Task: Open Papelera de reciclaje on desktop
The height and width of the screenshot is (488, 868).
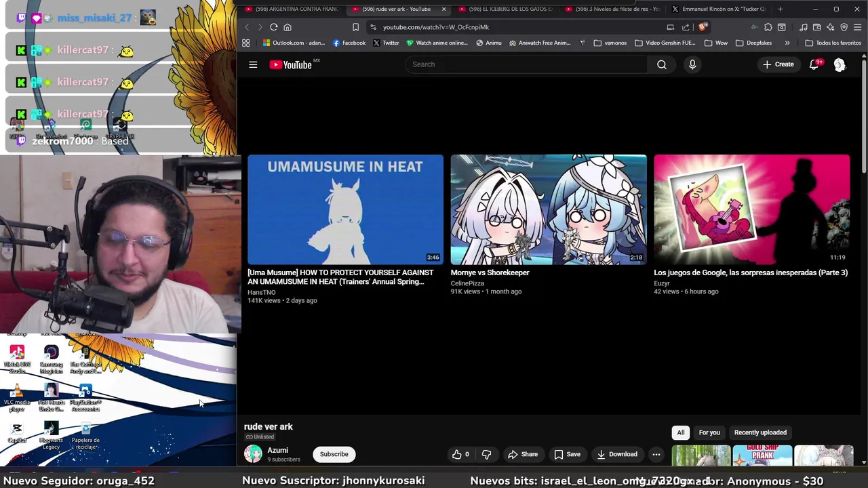Action: [x=85, y=436]
